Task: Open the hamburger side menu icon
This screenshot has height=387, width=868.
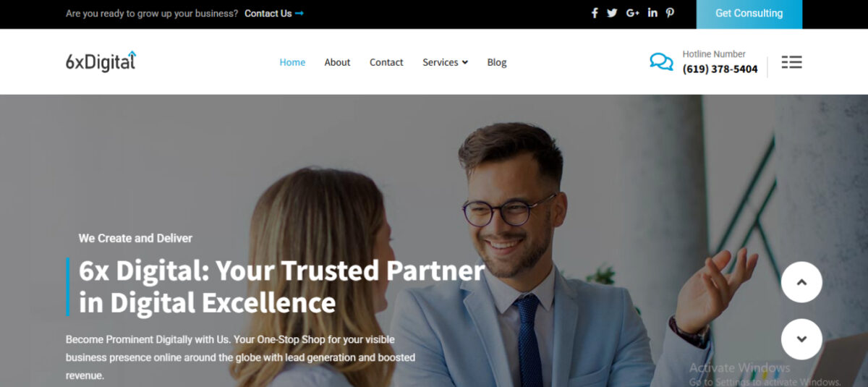Action: tap(792, 62)
